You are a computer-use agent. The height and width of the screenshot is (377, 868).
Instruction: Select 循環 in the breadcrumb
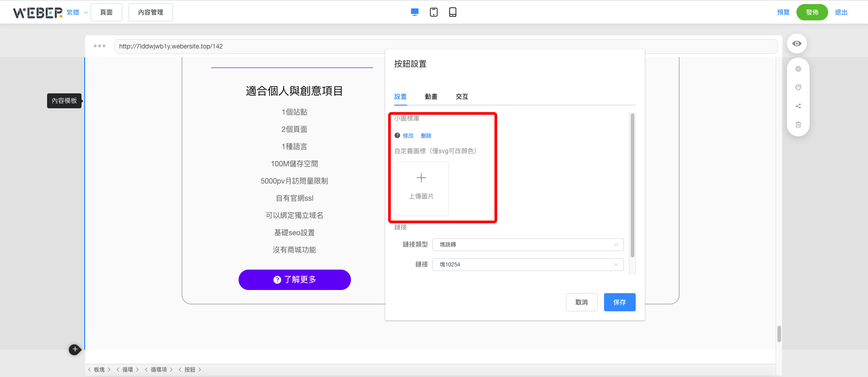coord(128,370)
